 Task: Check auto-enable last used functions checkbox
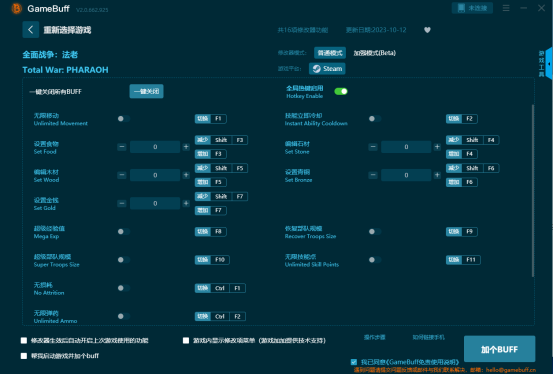(x=24, y=340)
